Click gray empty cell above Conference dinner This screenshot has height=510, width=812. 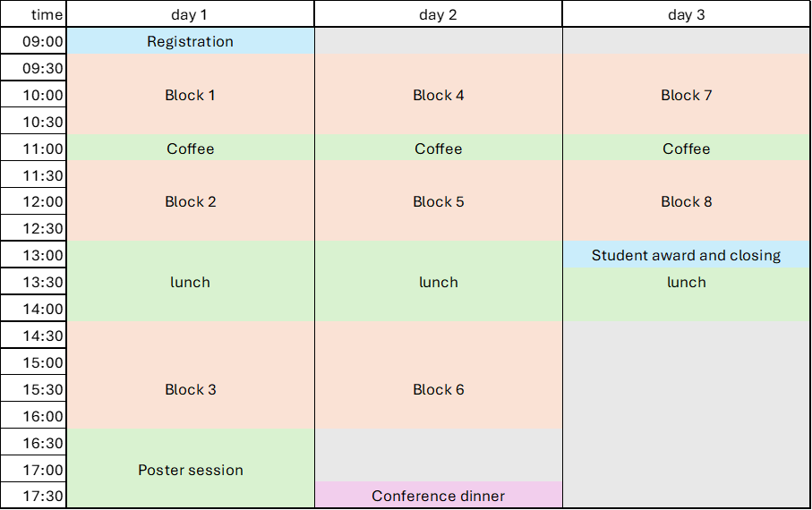[x=439, y=455]
